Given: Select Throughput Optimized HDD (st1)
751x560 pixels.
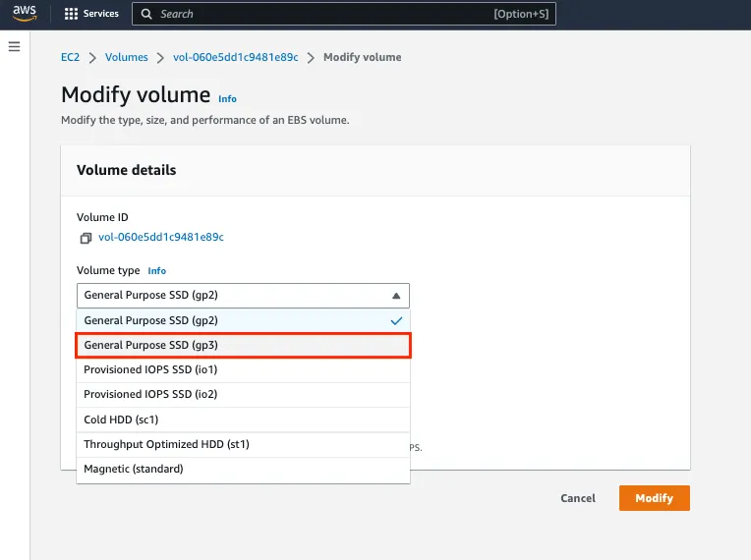Looking at the screenshot, I should (244, 445).
